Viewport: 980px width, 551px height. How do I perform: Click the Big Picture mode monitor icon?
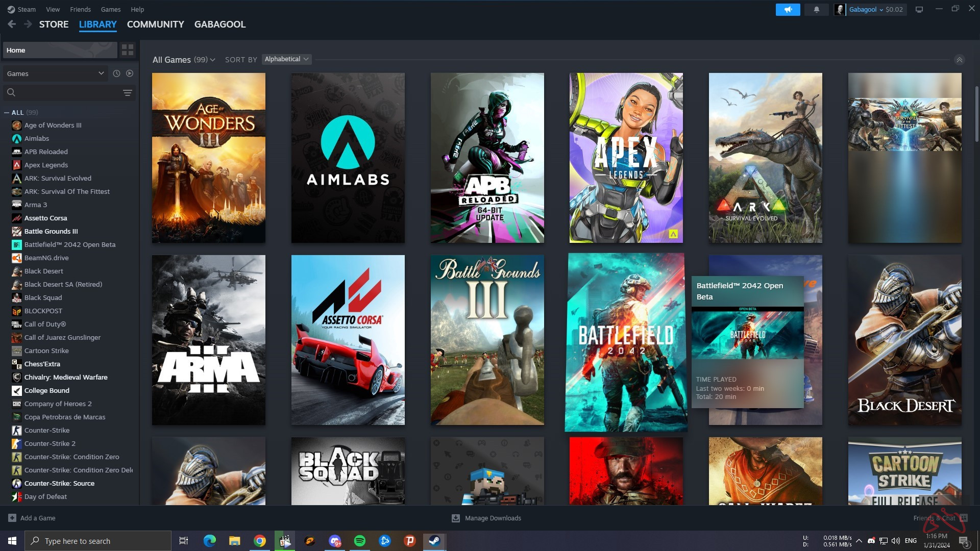coord(919,10)
